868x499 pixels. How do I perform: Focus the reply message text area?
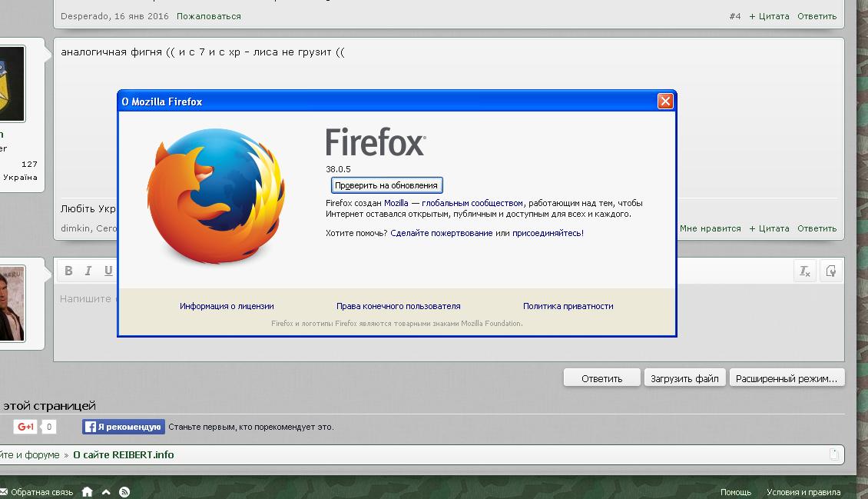[449, 321]
